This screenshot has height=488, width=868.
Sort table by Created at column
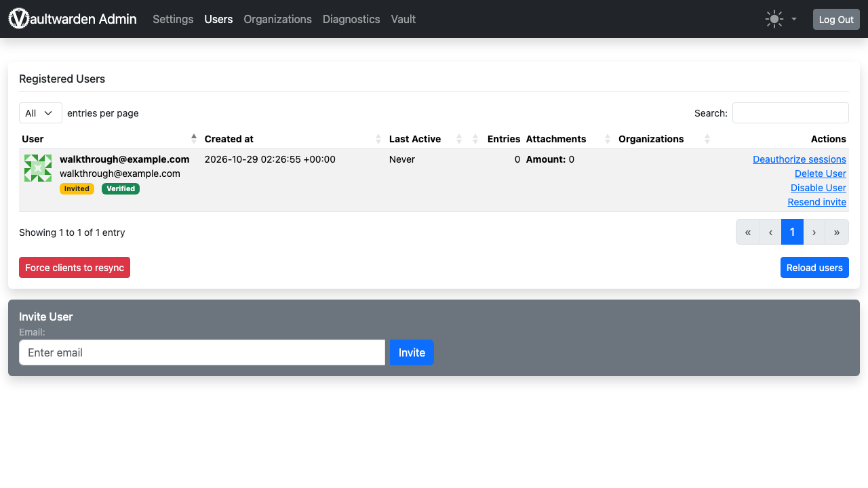click(x=294, y=139)
